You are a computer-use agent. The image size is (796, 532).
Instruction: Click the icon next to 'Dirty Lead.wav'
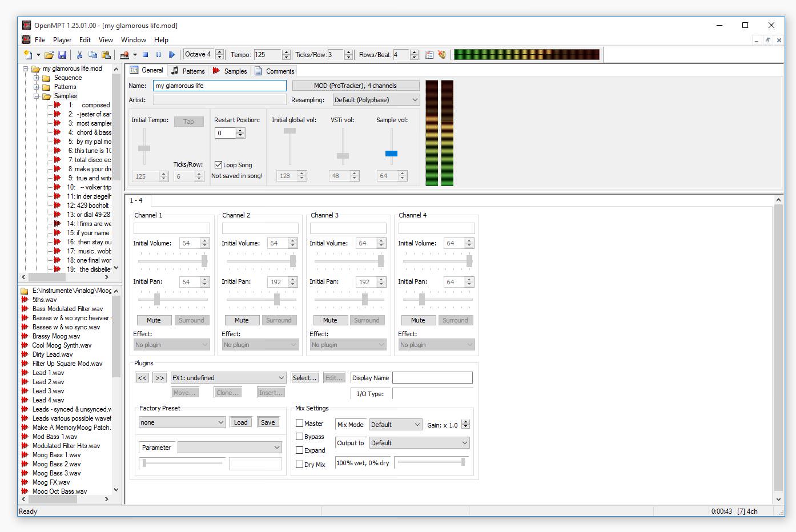coord(25,354)
